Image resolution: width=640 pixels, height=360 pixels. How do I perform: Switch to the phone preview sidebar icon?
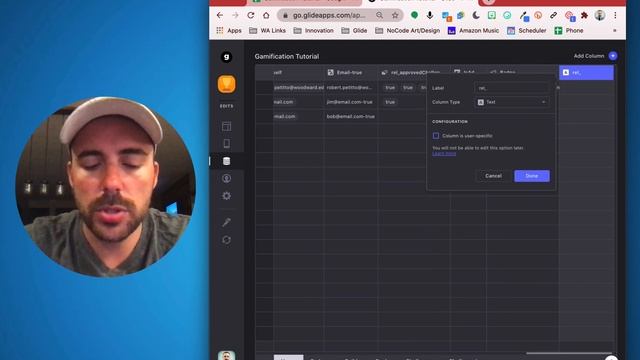click(x=227, y=144)
